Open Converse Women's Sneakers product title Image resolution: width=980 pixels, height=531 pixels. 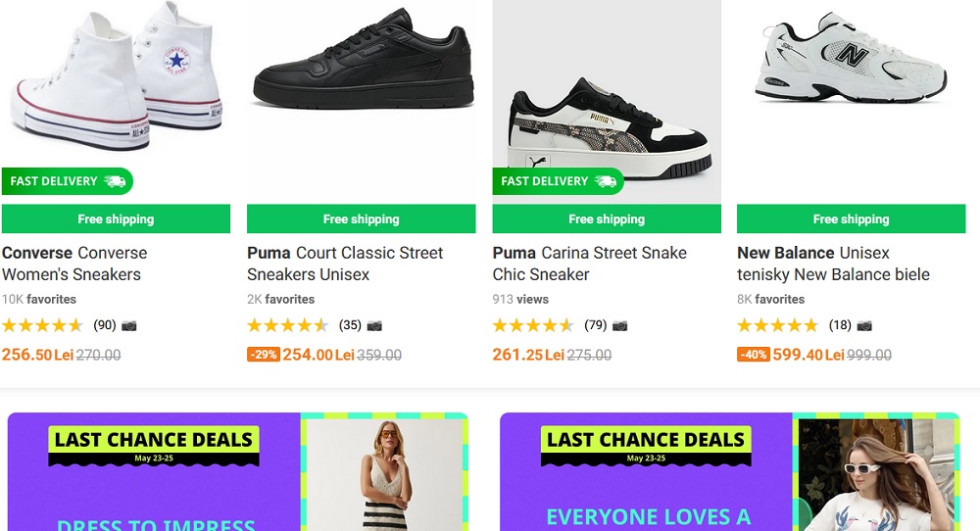74,264
